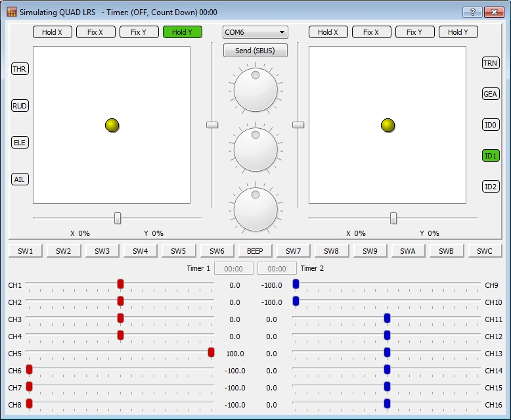511x420 pixels.
Task: Click the CH11 blue slider handle
Action: coord(387,318)
